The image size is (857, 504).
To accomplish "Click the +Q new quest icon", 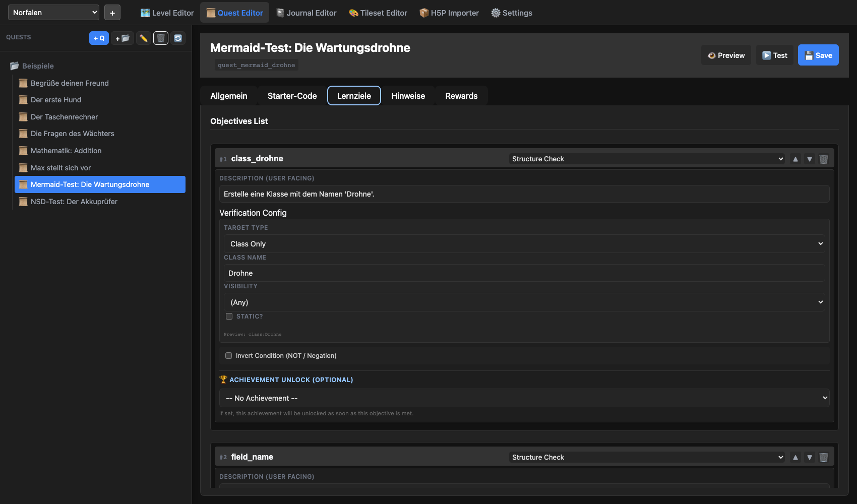I will pos(99,38).
